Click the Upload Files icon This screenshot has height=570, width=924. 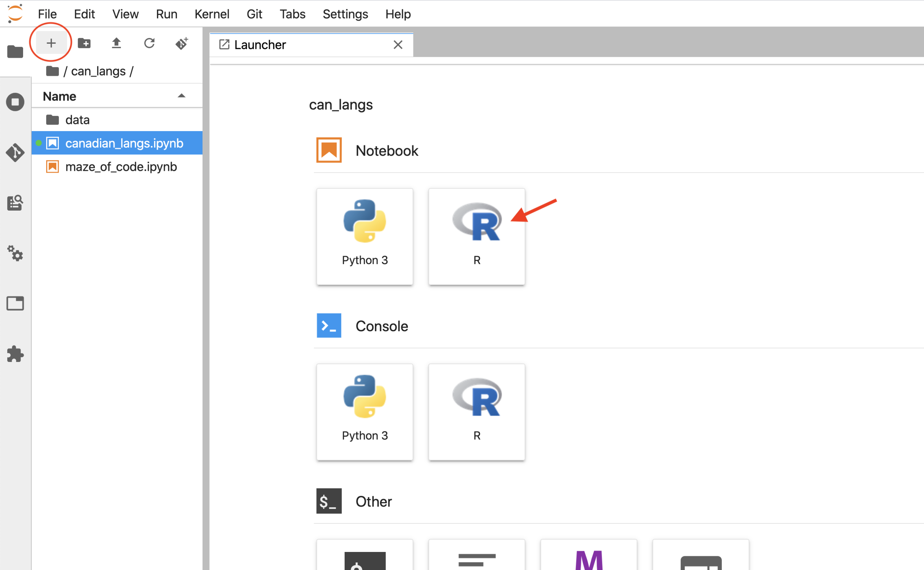116,43
